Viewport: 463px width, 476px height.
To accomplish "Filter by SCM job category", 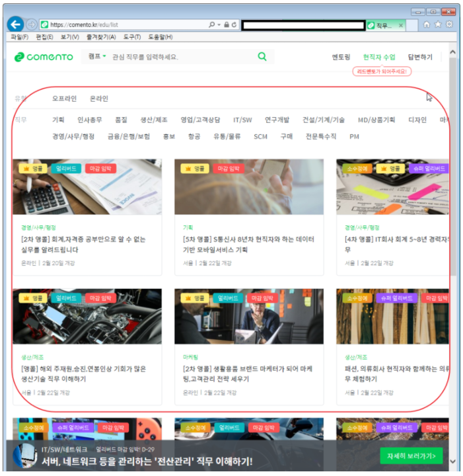I will pyautogui.click(x=260, y=137).
